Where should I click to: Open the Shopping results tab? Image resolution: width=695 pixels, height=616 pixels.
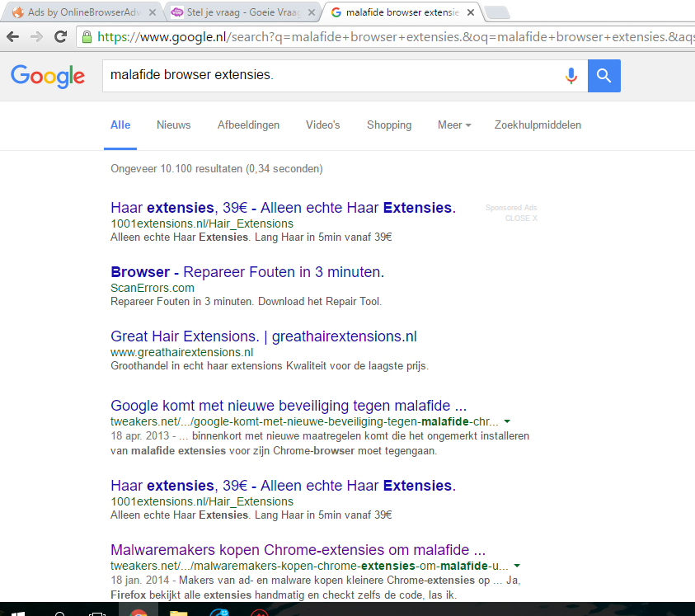389,125
